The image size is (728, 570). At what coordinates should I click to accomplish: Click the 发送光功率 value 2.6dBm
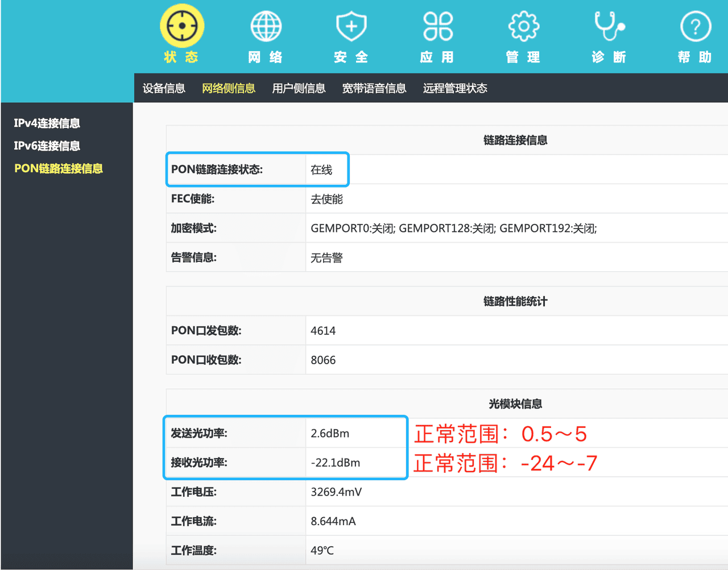[x=330, y=434]
